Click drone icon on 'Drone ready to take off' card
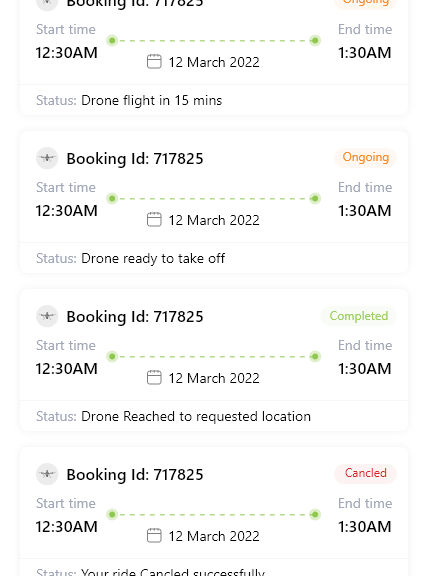Screen dimensions: 428x576 coord(47,158)
